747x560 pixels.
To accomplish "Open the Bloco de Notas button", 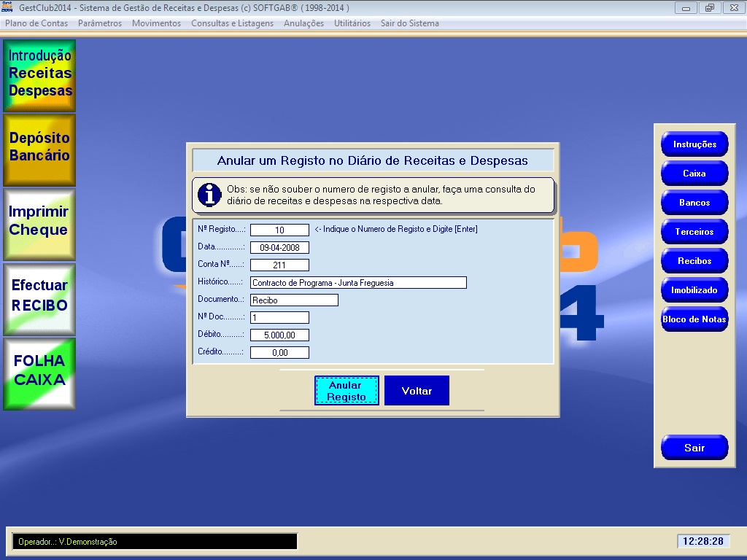I will click(694, 319).
